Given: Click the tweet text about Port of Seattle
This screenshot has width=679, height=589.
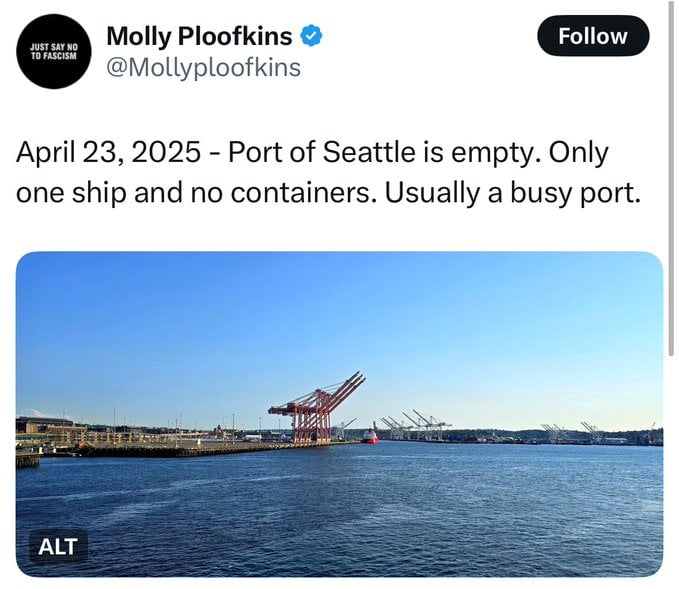Looking at the screenshot, I should [x=328, y=172].
